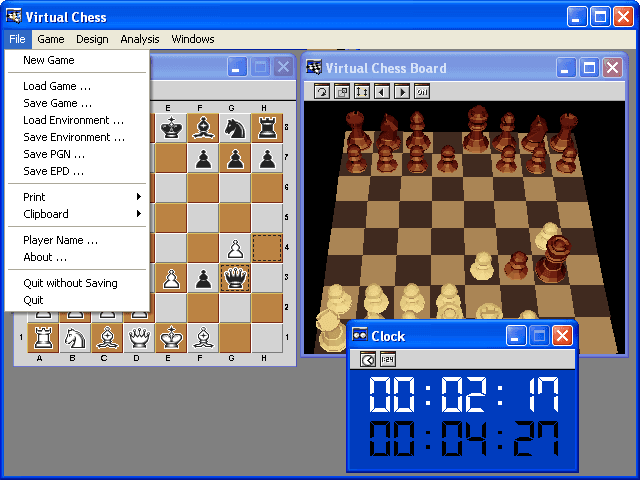This screenshot has width=640, height=480.
Task: Click the left arrow in 3D board toolbar
Action: 382,91
